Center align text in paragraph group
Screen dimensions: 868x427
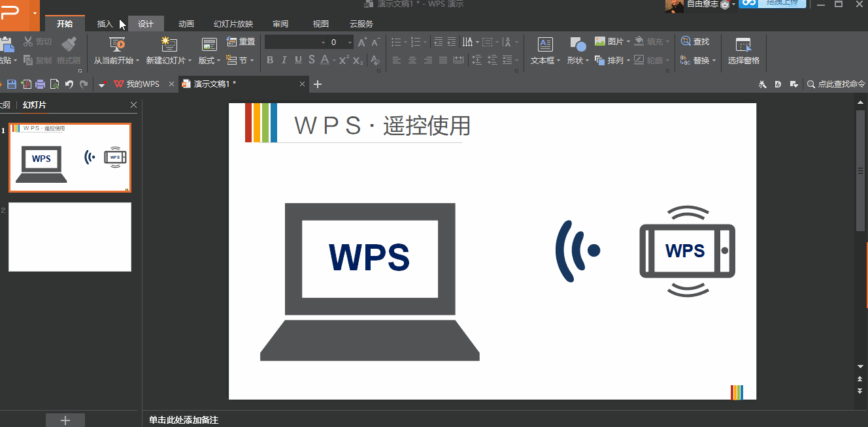pyautogui.click(x=412, y=60)
